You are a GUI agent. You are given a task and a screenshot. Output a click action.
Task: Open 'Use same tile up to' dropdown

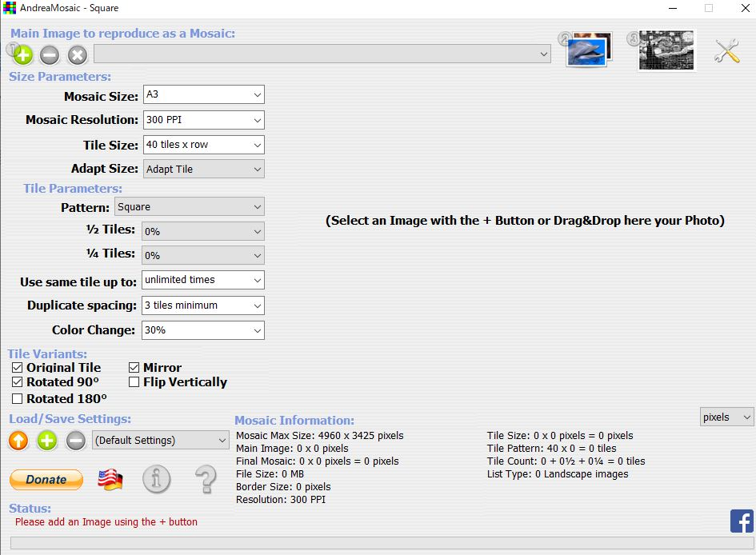tap(203, 280)
